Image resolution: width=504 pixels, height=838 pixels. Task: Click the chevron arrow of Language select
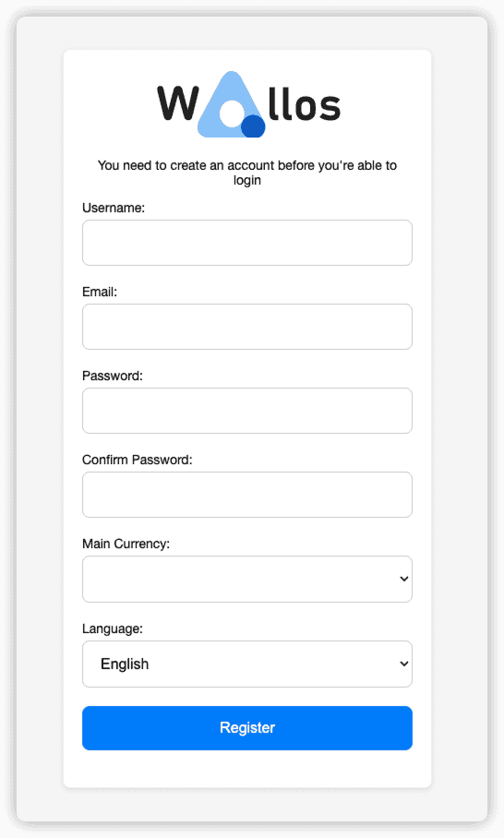[x=404, y=664]
